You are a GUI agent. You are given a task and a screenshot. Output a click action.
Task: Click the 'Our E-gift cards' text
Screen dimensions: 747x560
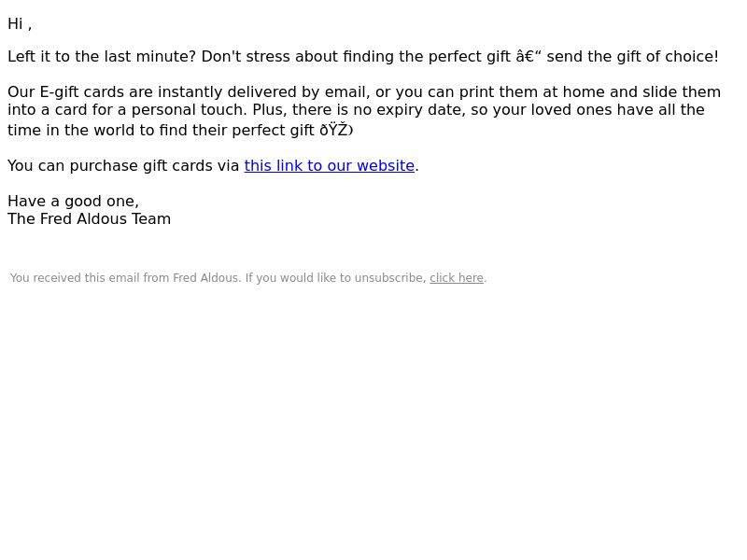tap(66, 91)
